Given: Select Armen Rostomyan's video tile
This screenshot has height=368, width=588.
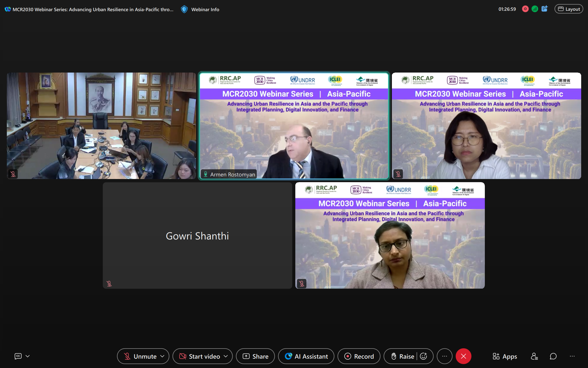Looking at the screenshot, I should (294, 131).
